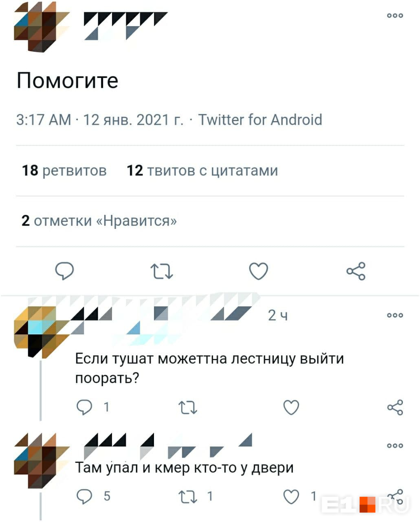Image resolution: width=420 pixels, height=522 pixels.
Task: Open the main tweet's three-dot menu
Action: pos(395,15)
